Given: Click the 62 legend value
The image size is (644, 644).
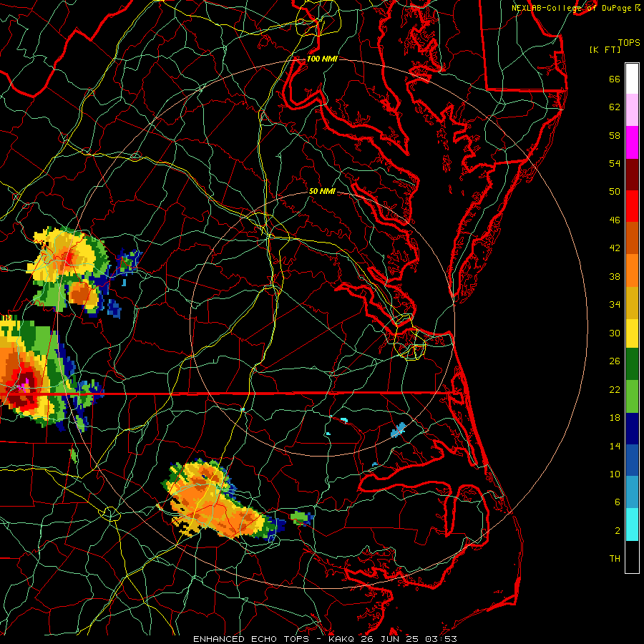Looking at the screenshot, I should pyautogui.click(x=615, y=107).
